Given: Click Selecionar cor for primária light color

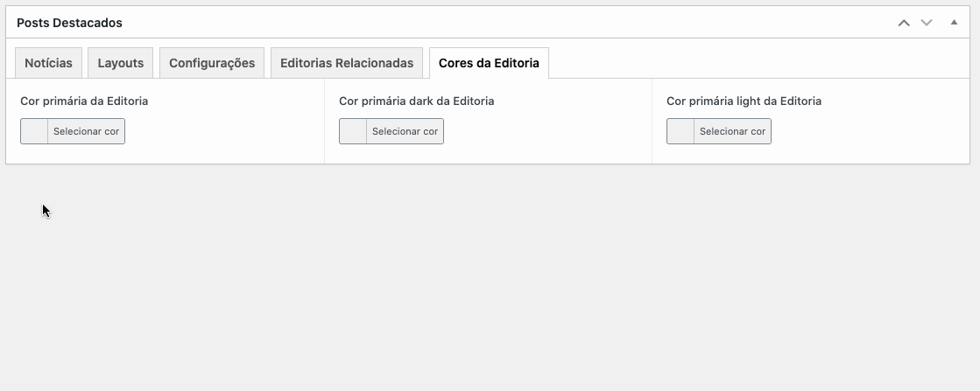Looking at the screenshot, I should point(732,131).
